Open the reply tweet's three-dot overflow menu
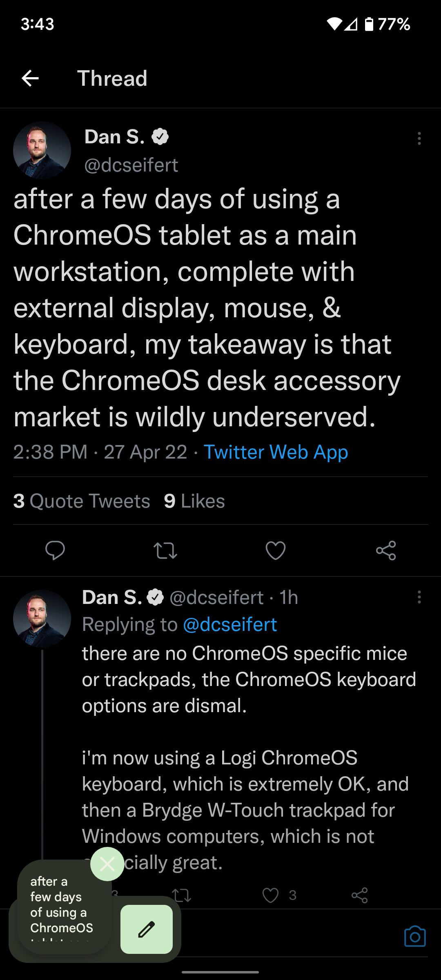This screenshot has width=441, height=980. [x=419, y=597]
